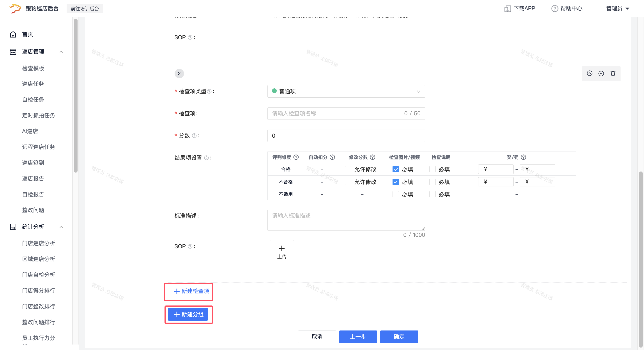Uncheck 检查图片/视频 必填 for 不合格 row

(396, 182)
